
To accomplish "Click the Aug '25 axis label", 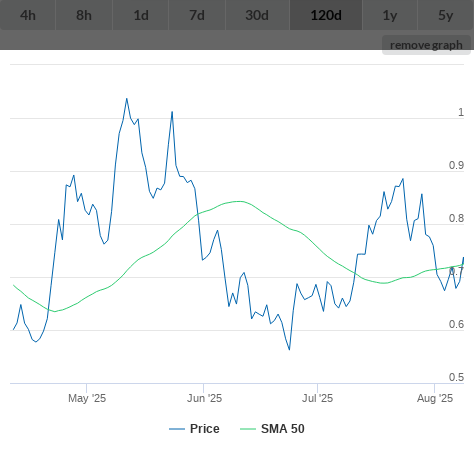I will [435, 398].
